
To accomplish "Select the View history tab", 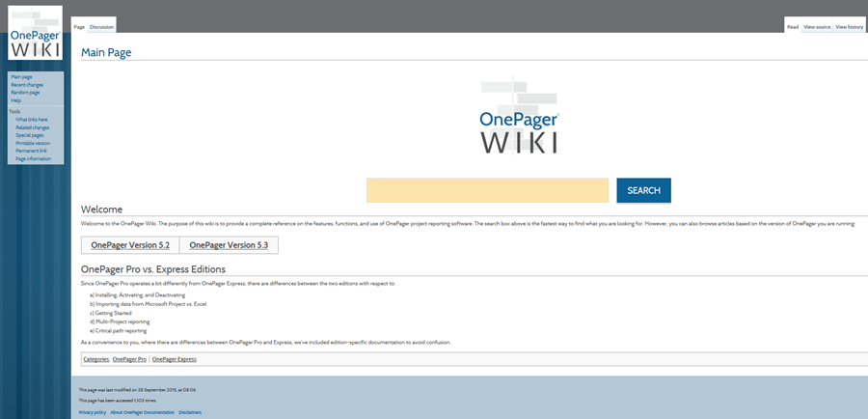I will (849, 27).
